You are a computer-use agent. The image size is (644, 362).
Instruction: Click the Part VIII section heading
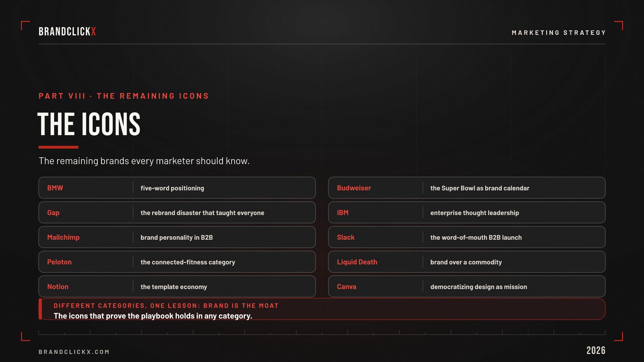tap(124, 96)
